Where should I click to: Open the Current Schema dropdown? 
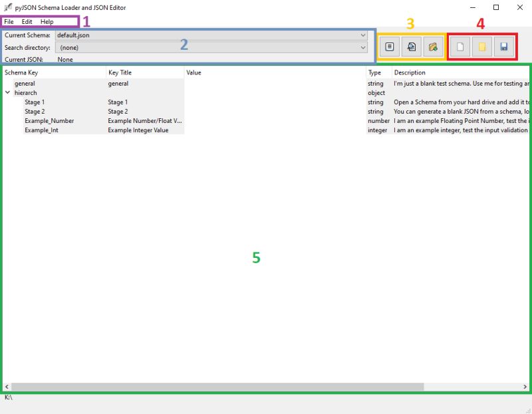[x=363, y=35]
